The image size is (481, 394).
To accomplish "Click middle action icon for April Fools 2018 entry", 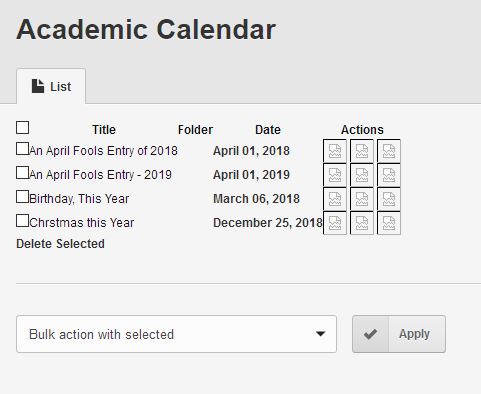I will tap(362, 151).
